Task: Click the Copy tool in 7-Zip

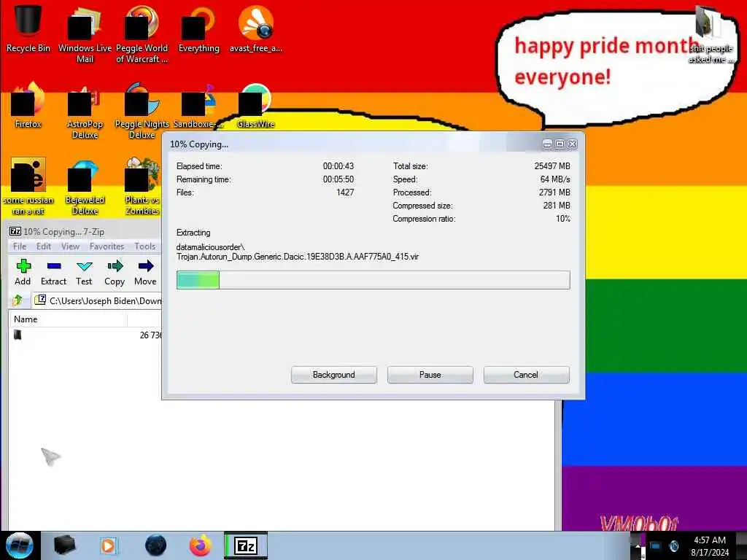Action: (115, 273)
